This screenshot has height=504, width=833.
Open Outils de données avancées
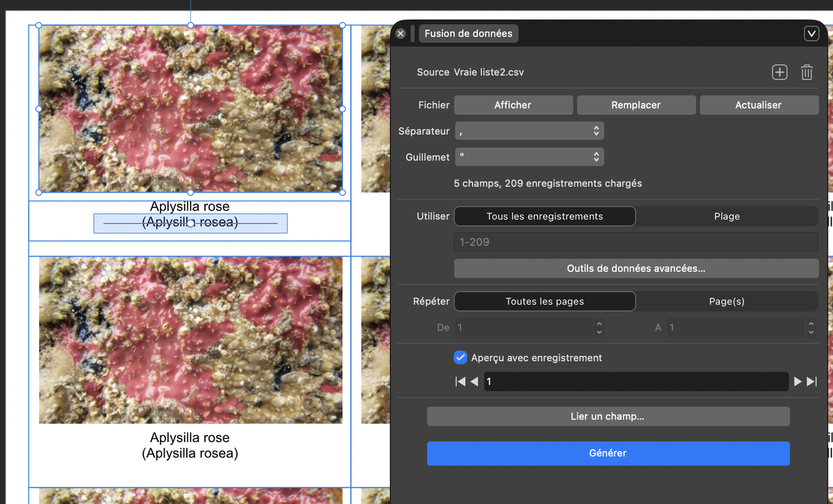coord(636,268)
